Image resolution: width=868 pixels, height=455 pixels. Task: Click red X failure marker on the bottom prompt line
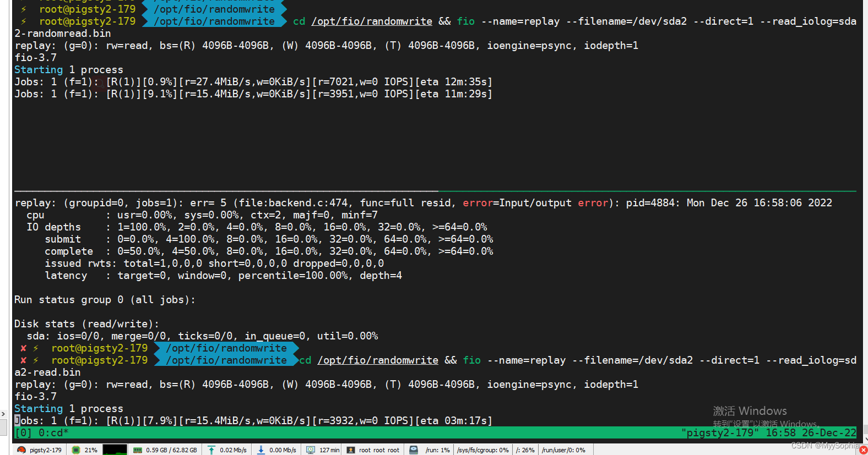pos(23,360)
